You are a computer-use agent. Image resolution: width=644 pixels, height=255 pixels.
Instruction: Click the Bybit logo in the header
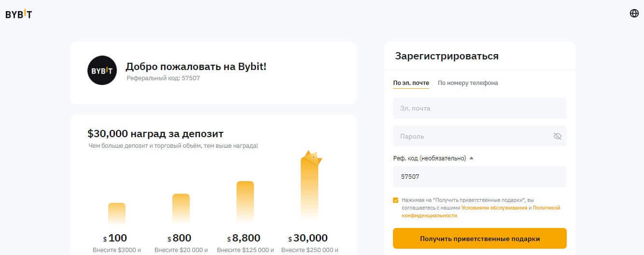19,14
